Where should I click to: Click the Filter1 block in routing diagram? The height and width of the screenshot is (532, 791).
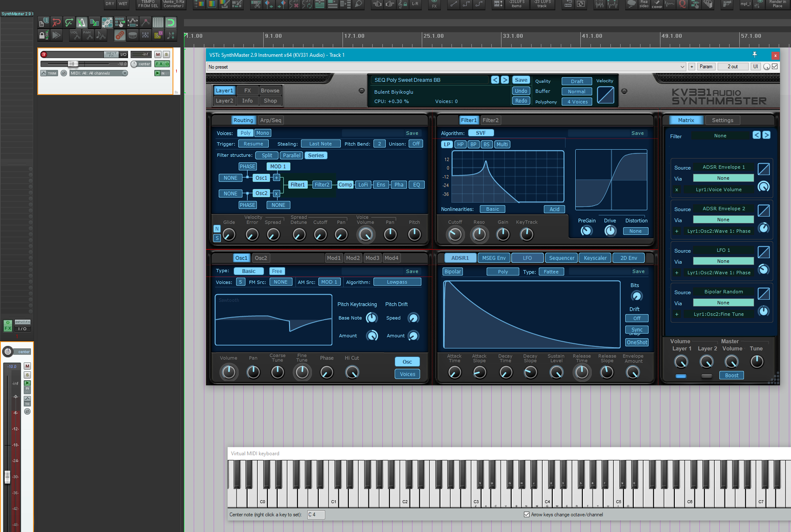[298, 185]
